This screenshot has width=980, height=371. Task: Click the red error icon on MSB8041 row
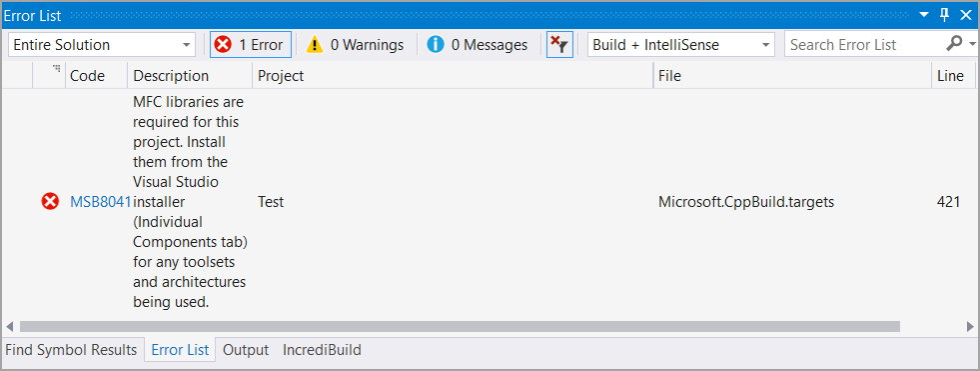click(50, 201)
